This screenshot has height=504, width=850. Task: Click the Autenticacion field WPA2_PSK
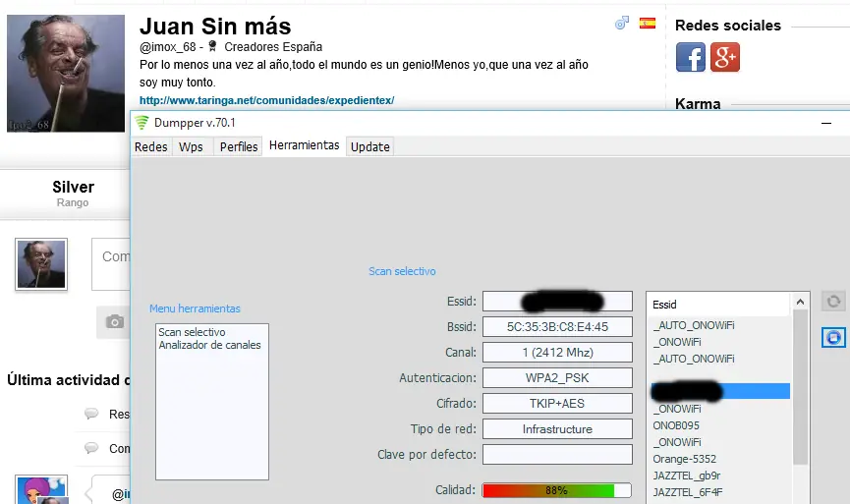(557, 377)
